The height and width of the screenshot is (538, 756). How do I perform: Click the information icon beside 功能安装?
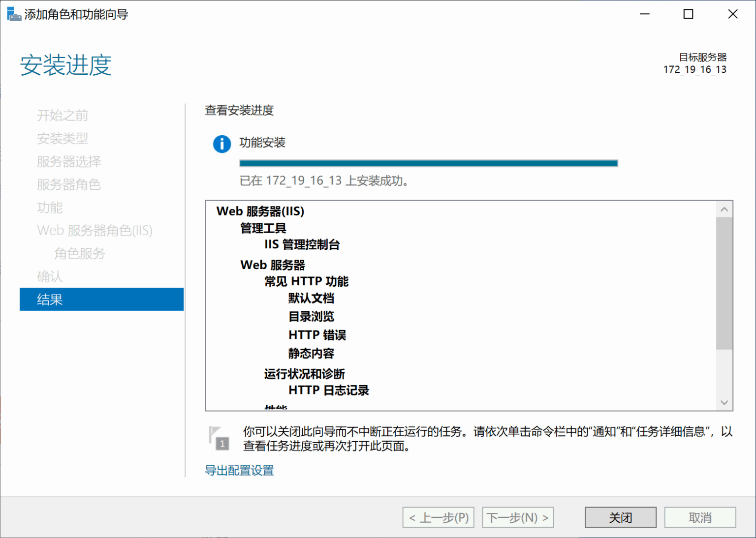[x=222, y=144]
